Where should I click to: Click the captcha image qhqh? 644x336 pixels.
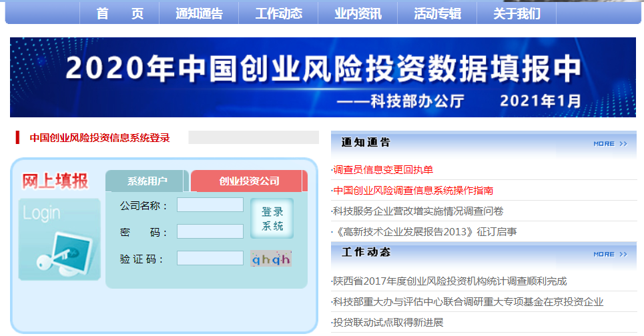271,259
